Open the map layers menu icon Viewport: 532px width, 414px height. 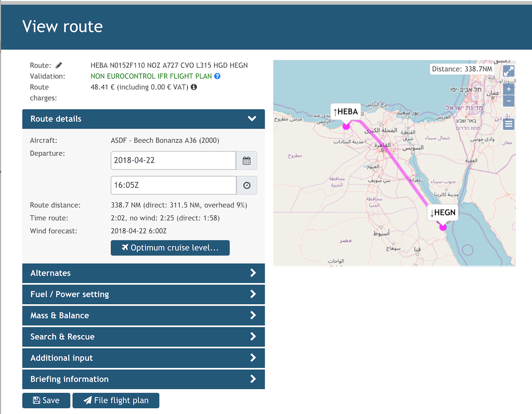509,124
